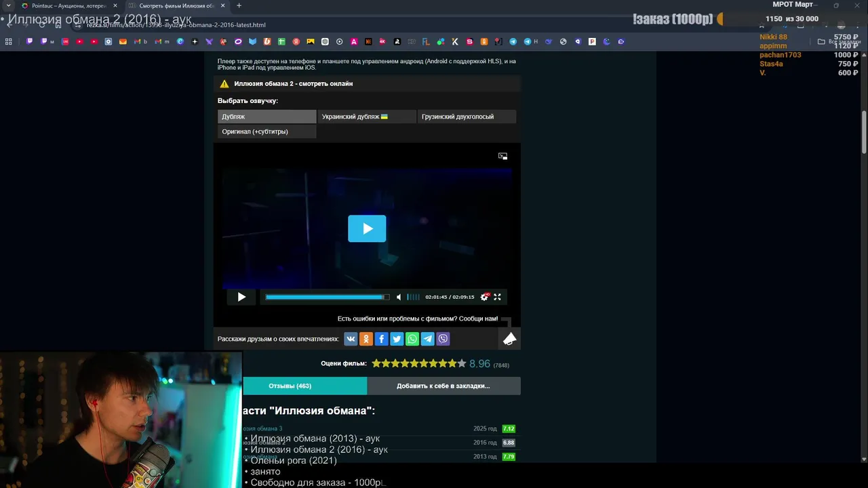This screenshot has width=868, height=488.
Task: Close the Смотреть фильм Иллюзия tab
Action: (x=222, y=5)
